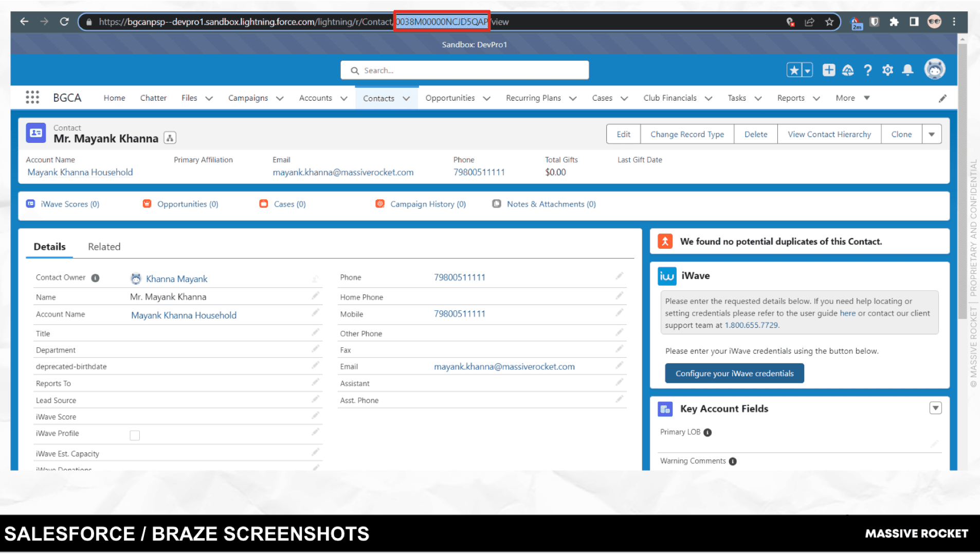Click the edit navigation pencil icon

point(942,98)
